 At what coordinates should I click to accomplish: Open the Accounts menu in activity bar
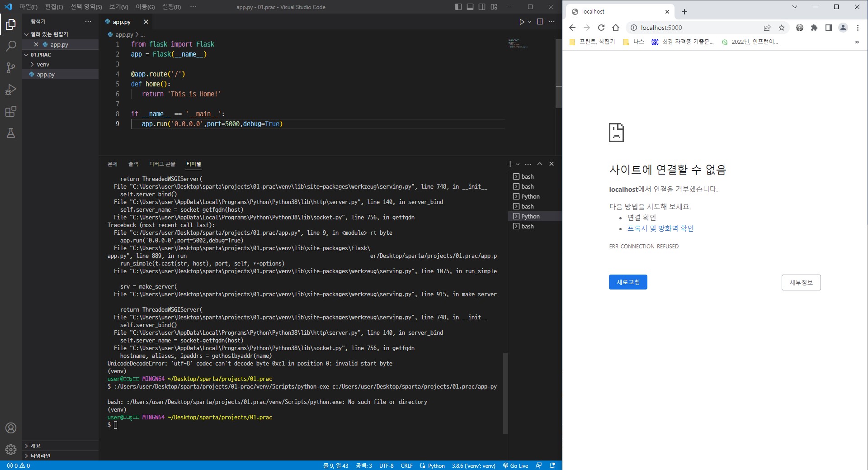click(x=11, y=428)
